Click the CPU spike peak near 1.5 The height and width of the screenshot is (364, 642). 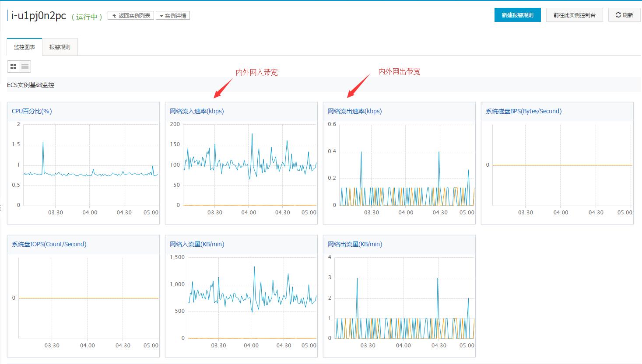[x=43, y=142]
